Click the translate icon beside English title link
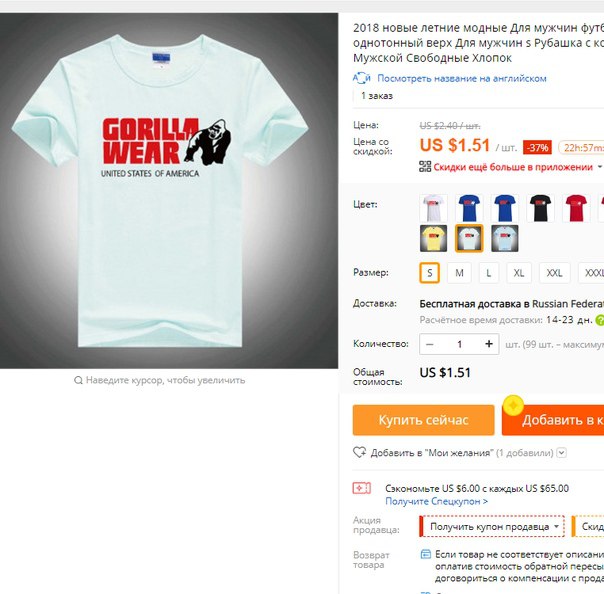Screen dimensions: 604x594 (361, 78)
